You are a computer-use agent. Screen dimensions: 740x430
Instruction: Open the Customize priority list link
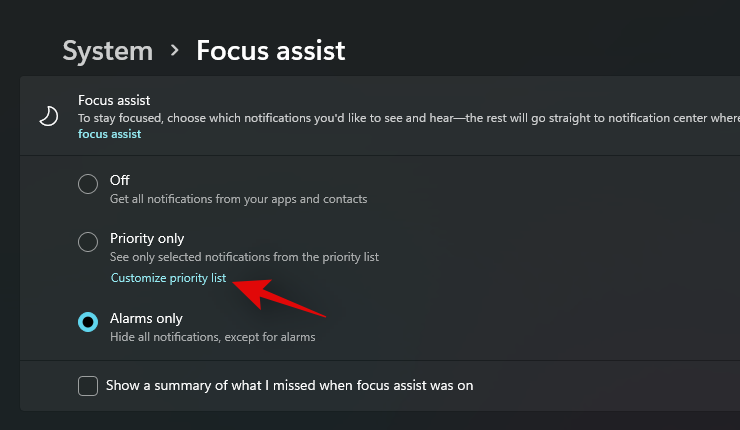(168, 278)
